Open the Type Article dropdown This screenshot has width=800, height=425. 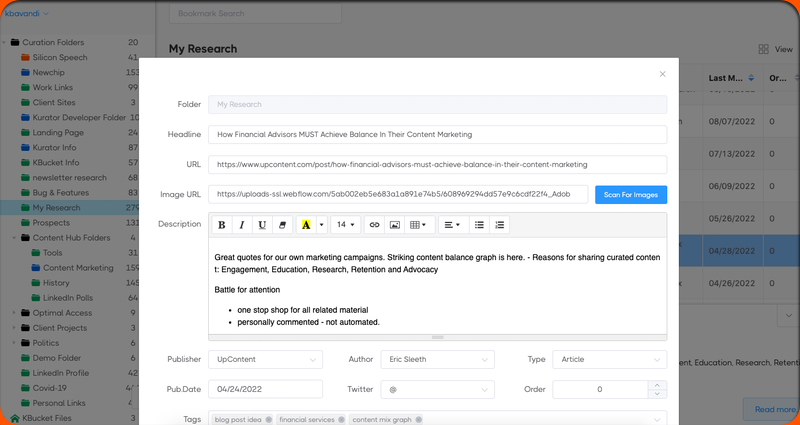click(x=610, y=359)
